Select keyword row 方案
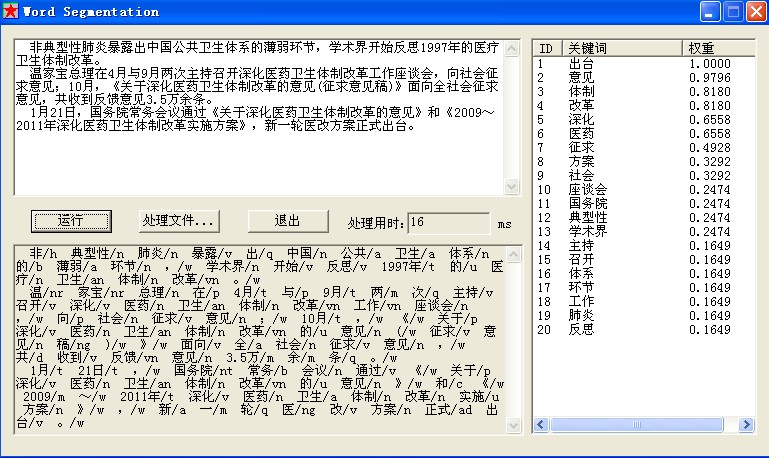This screenshot has width=769, height=458. click(644, 161)
